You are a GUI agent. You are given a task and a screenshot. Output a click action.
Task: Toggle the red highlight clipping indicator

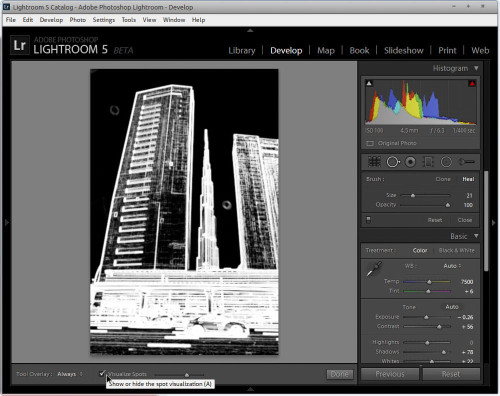click(x=472, y=83)
